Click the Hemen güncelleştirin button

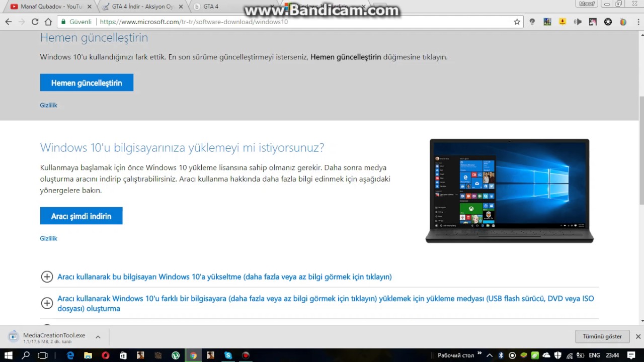pyautogui.click(x=87, y=82)
